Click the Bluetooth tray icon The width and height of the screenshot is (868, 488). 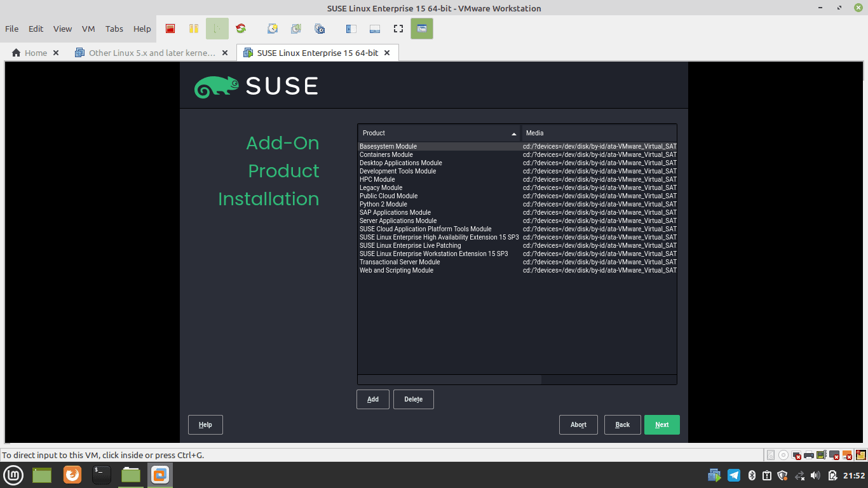point(751,475)
